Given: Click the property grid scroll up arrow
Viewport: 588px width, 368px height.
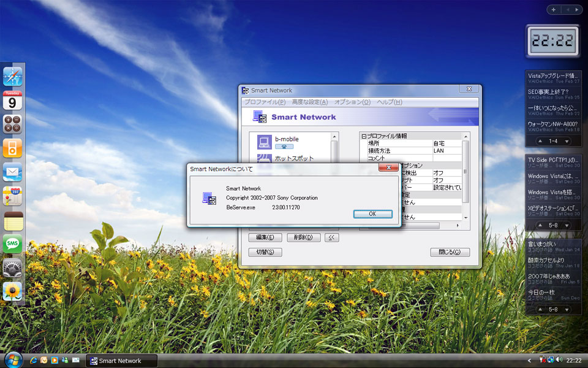Looking at the screenshot, I should click(466, 137).
